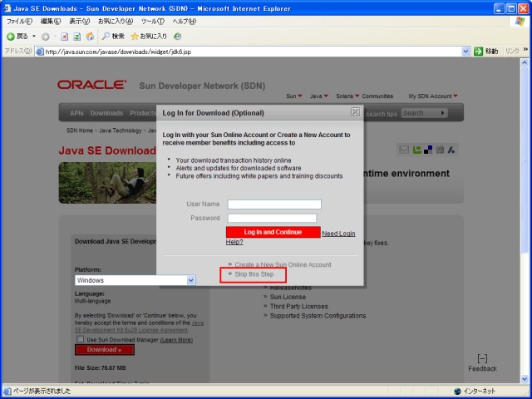Open the Sun License link
Image resolution: width=532 pixels, height=399 pixels.
288,297
